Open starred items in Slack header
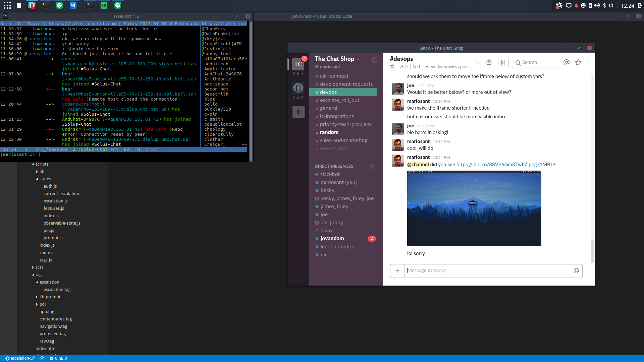Viewport: 644px width, 362px height. coord(578,62)
